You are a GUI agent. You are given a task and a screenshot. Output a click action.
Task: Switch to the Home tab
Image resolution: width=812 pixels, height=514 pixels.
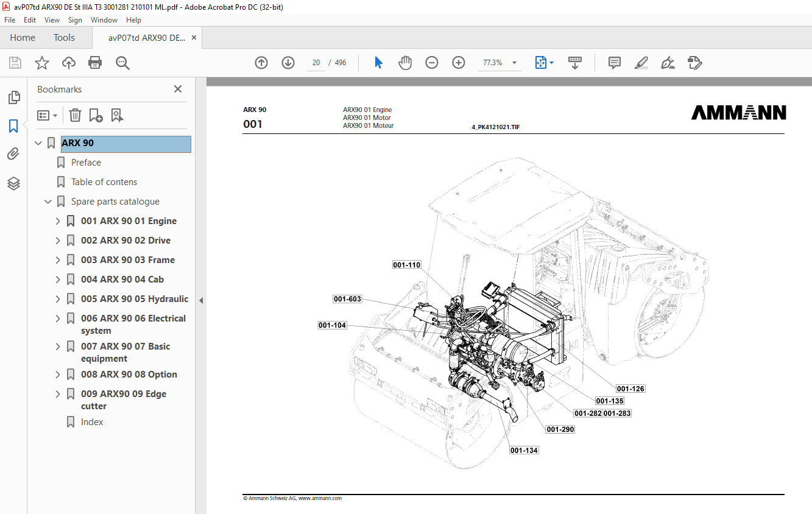coord(23,38)
